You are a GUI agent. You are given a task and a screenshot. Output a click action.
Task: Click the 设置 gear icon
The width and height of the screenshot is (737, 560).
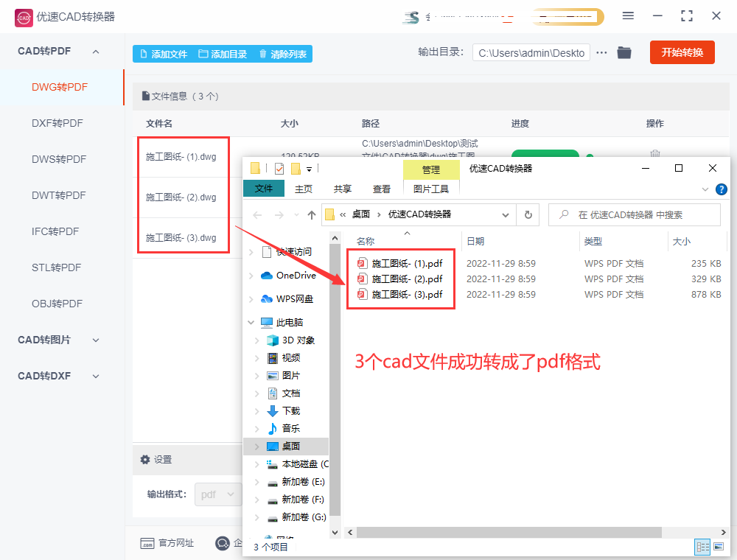(x=145, y=460)
